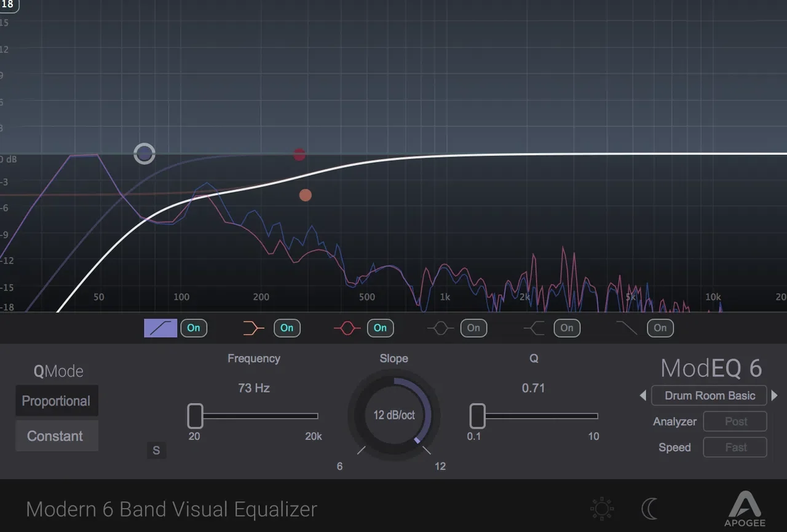Select the red bell band icon
Image resolution: width=787 pixels, height=532 pixels.
pyautogui.click(x=347, y=328)
